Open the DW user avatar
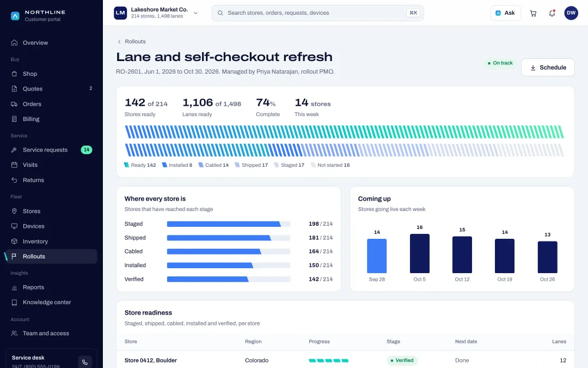 point(571,13)
